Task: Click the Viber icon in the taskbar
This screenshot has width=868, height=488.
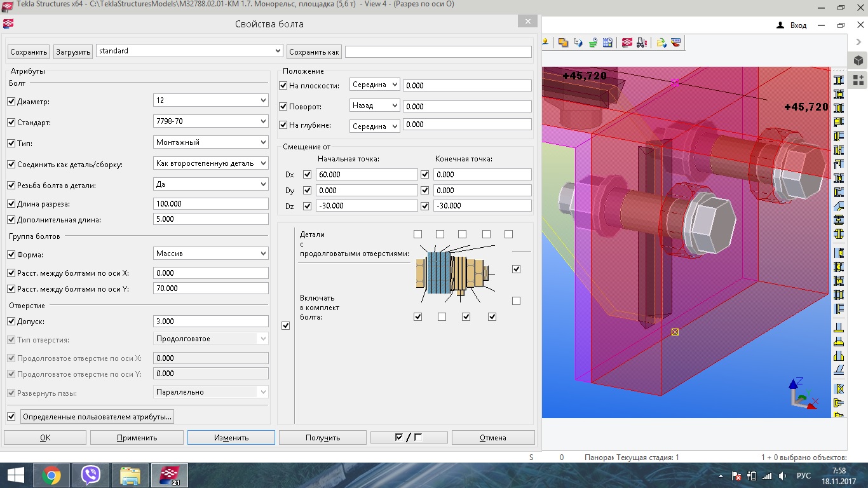Action: point(91,475)
